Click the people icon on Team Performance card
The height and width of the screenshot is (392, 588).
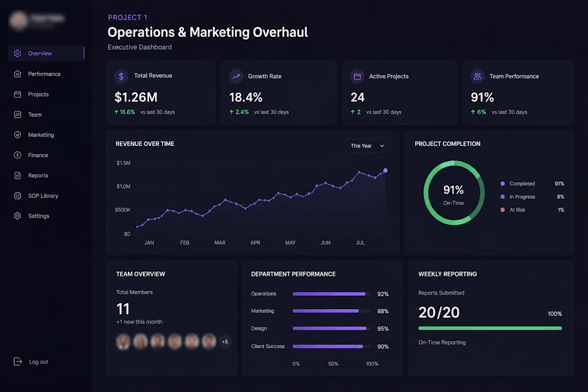(477, 76)
